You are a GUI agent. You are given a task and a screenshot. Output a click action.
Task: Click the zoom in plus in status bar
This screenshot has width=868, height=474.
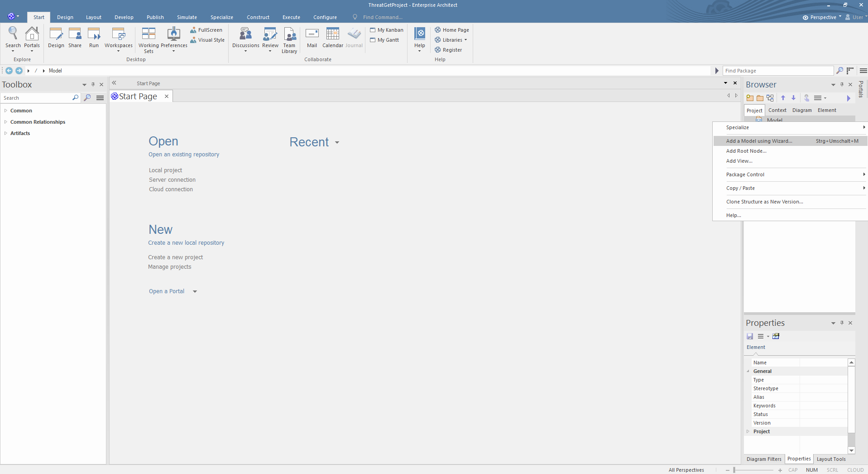click(780, 470)
